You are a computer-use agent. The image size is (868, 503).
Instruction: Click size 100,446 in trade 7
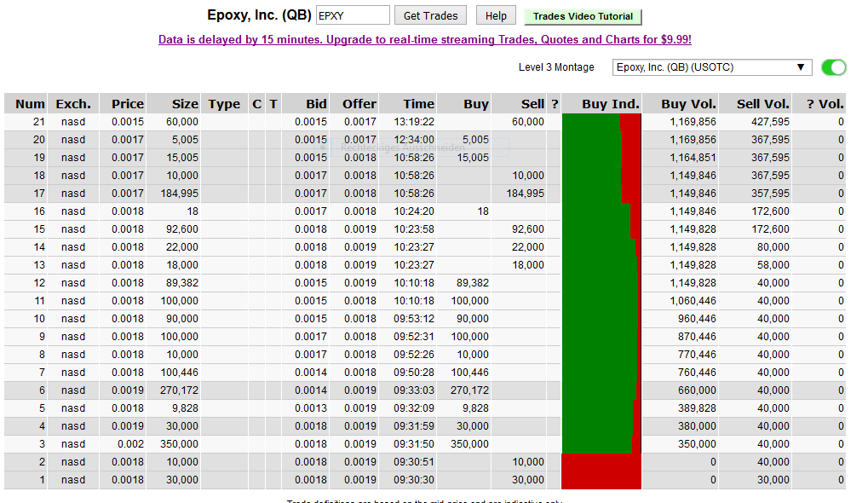(x=180, y=373)
